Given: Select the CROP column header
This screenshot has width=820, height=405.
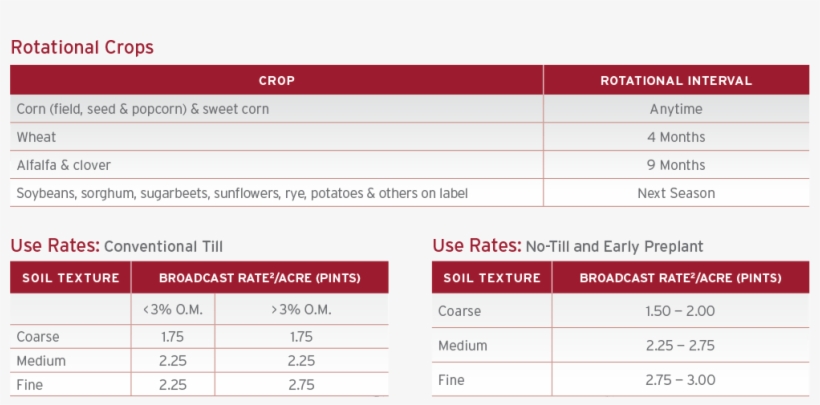Looking at the screenshot, I should click(x=277, y=80).
